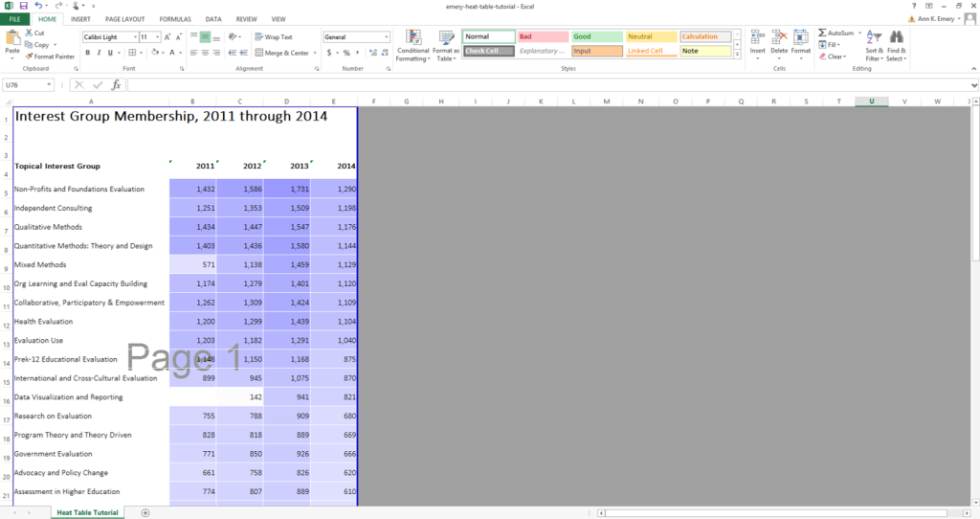980x519 pixels.
Task: Open the Borders grid icon
Action: (x=132, y=53)
